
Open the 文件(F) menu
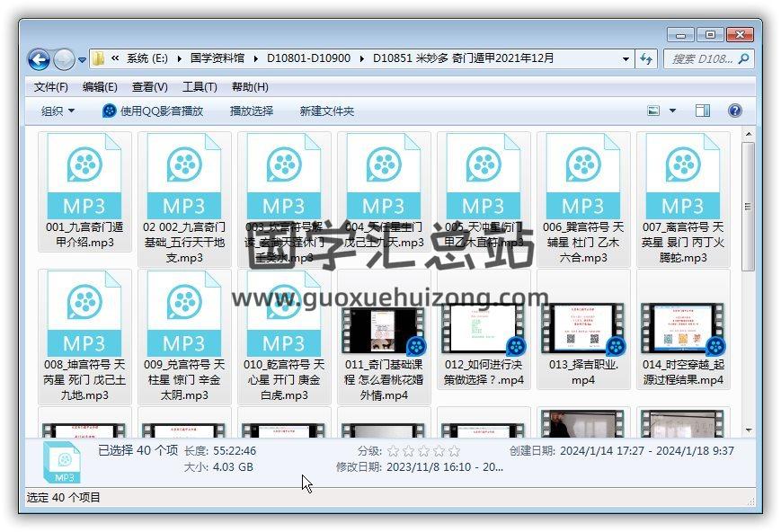[50, 86]
